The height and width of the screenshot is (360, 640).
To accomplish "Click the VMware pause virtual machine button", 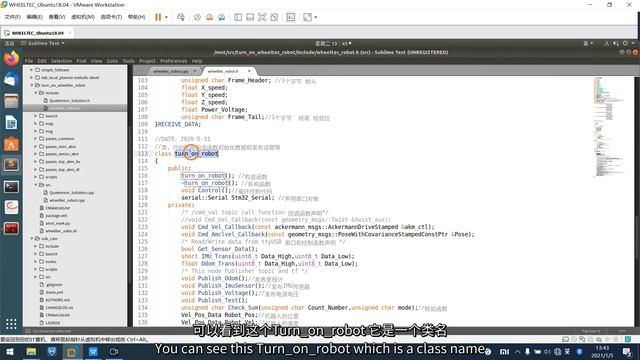I will coord(158,17).
